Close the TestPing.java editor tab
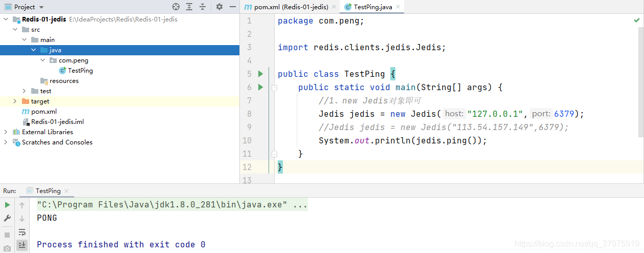The width and height of the screenshot is (644, 253). click(397, 7)
